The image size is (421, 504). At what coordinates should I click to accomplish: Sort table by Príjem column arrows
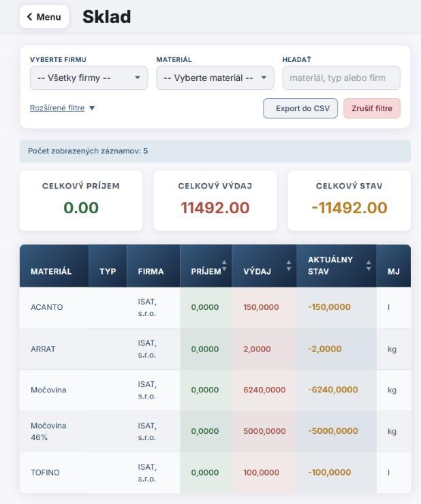coord(224,266)
